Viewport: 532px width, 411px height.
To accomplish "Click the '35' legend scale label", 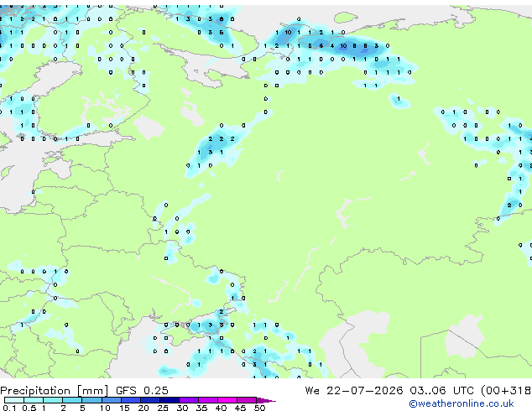I will tap(201, 408).
